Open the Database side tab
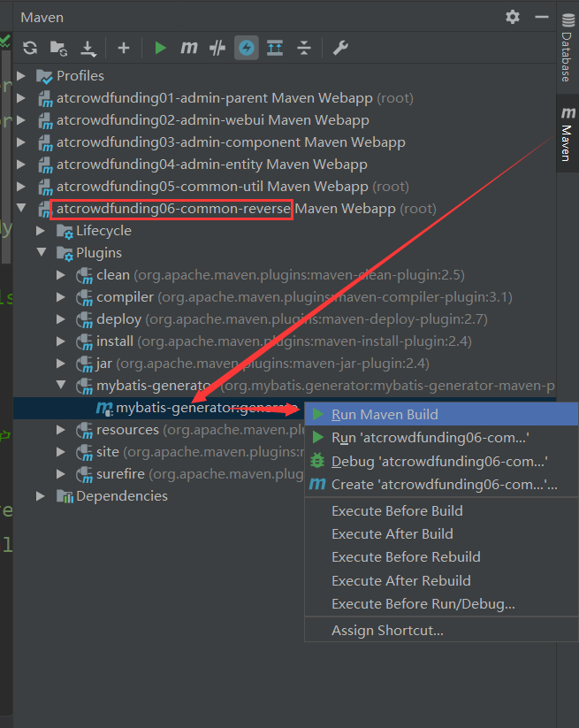This screenshot has width=579, height=728. point(568,48)
